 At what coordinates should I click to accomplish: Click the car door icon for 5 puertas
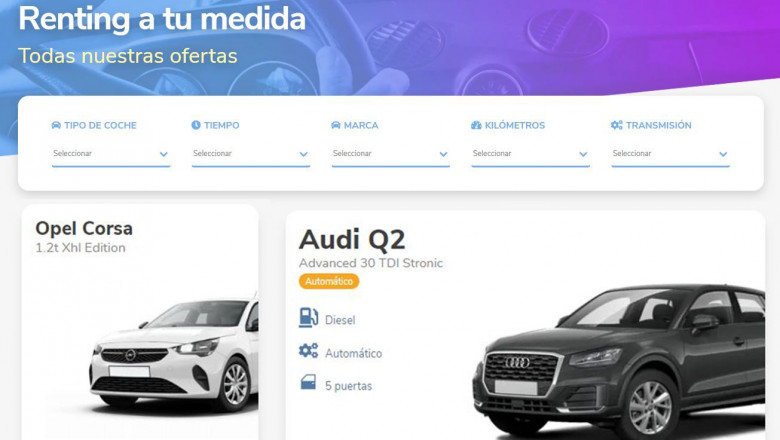pyautogui.click(x=308, y=383)
